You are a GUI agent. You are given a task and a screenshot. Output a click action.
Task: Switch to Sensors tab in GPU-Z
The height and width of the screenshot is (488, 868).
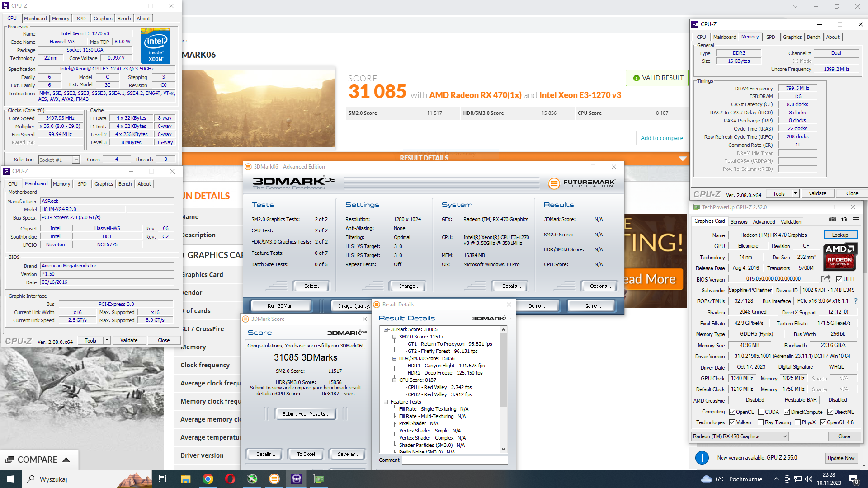coord(739,222)
